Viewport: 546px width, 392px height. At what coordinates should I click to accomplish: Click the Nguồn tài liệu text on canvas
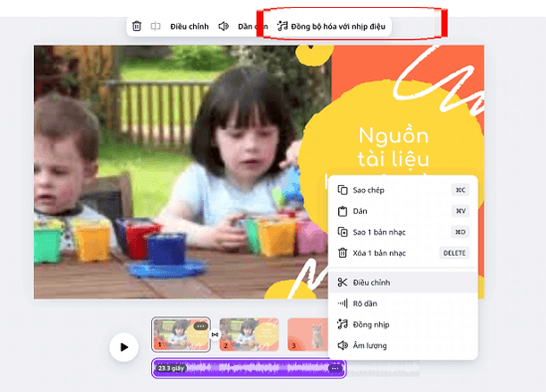coord(394,147)
